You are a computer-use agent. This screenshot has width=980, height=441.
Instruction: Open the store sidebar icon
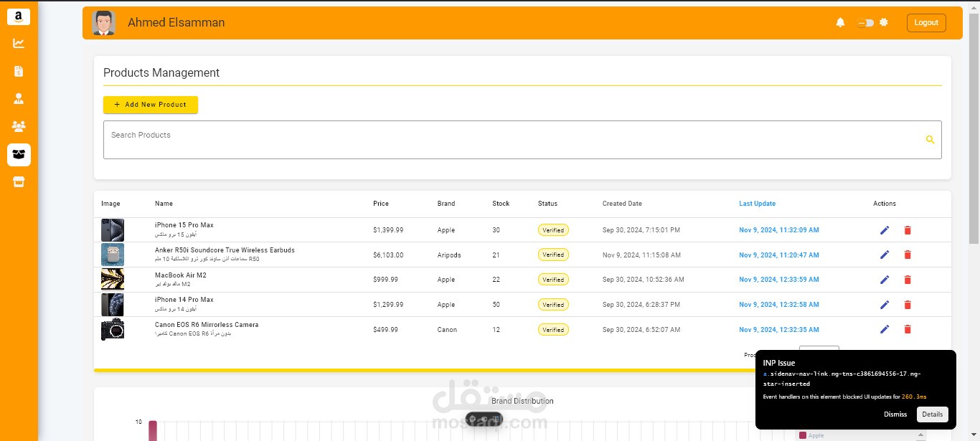tap(19, 182)
